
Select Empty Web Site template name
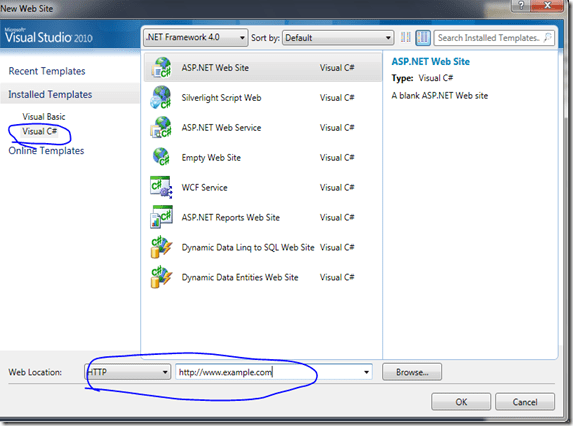(211, 157)
